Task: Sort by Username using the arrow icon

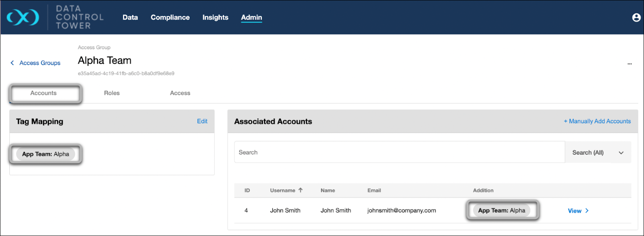Action: point(300,190)
